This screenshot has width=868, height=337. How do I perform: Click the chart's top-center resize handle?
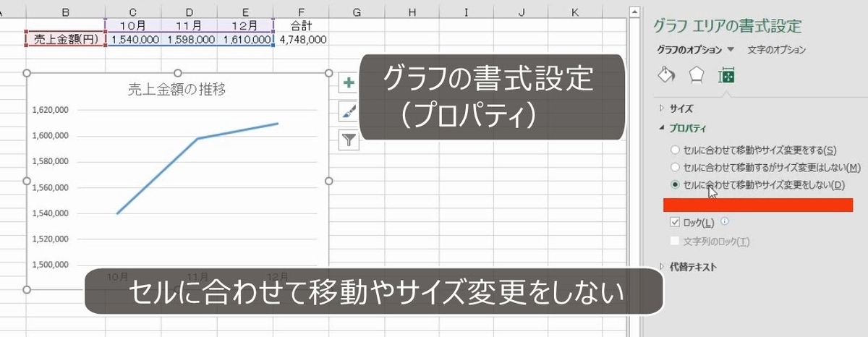tap(178, 73)
